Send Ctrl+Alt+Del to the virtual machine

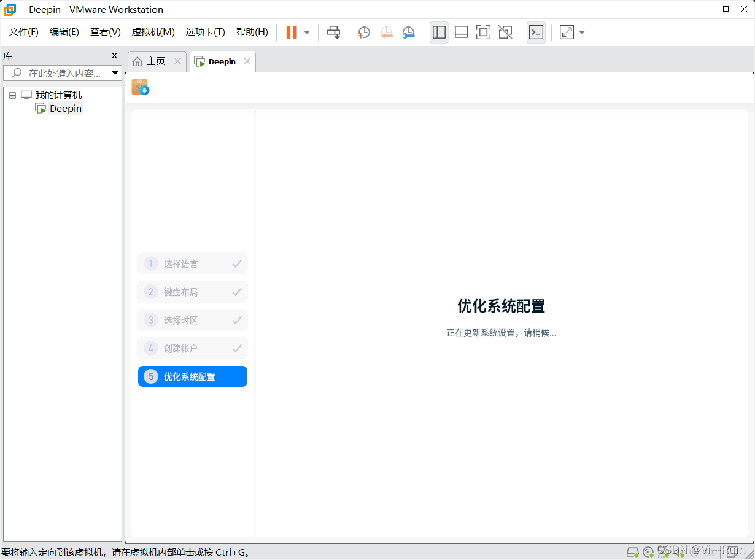[333, 33]
